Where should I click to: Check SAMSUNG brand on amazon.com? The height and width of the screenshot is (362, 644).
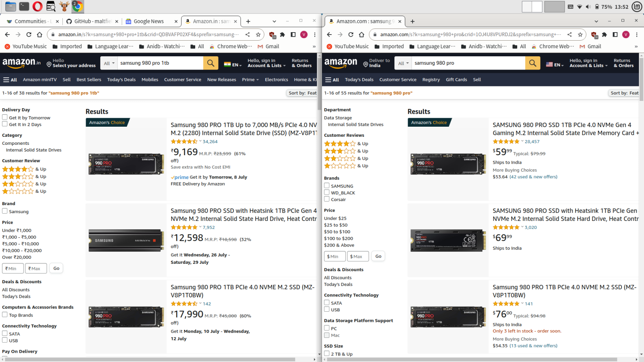coord(327,186)
